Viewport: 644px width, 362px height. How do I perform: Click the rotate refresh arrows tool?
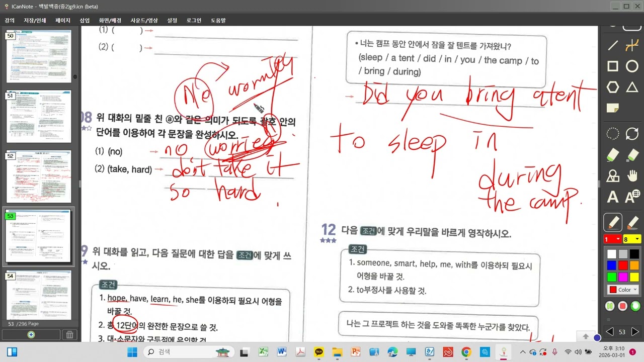(x=632, y=134)
